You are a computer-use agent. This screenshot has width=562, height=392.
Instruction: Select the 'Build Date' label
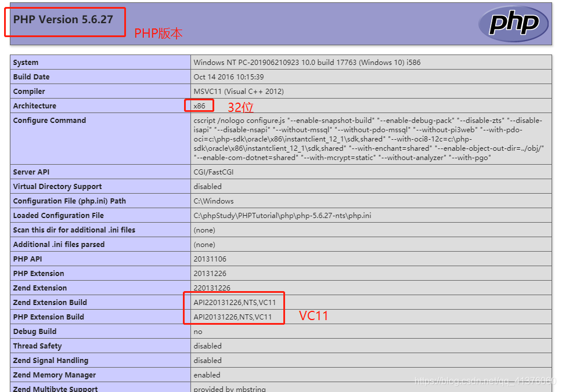(x=31, y=77)
